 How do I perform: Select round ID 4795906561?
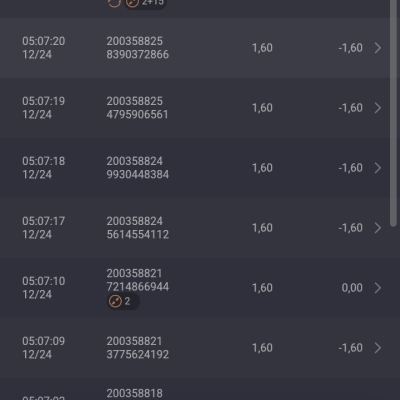[137, 114]
